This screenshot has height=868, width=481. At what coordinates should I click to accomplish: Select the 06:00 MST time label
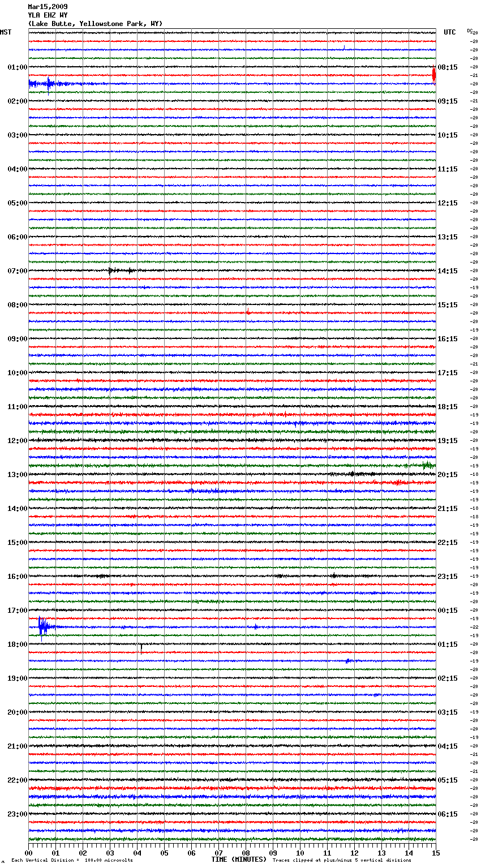pos(18,237)
